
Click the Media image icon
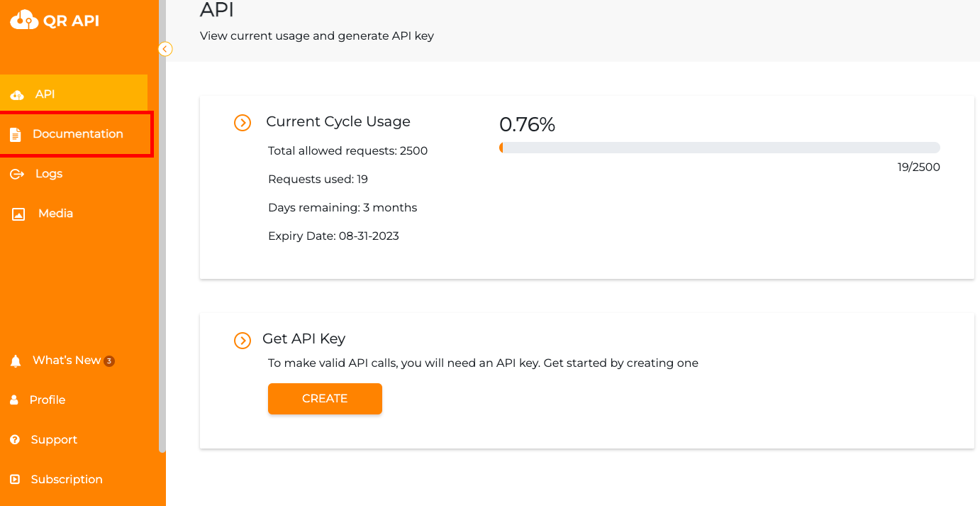click(x=18, y=214)
